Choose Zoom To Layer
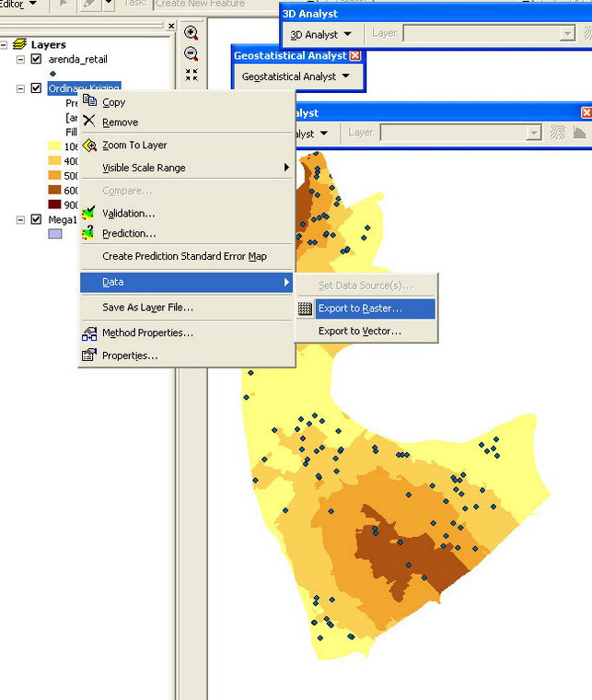The height and width of the screenshot is (700, 592). [x=134, y=146]
